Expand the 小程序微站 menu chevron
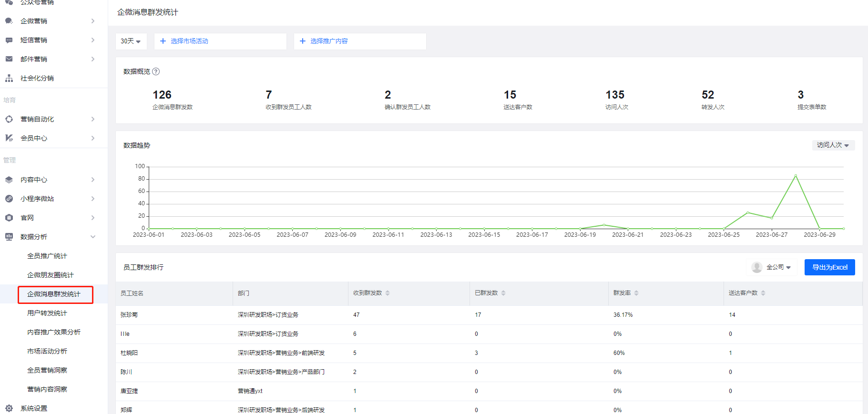The width and height of the screenshot is (868, 414). coord(93,199)
